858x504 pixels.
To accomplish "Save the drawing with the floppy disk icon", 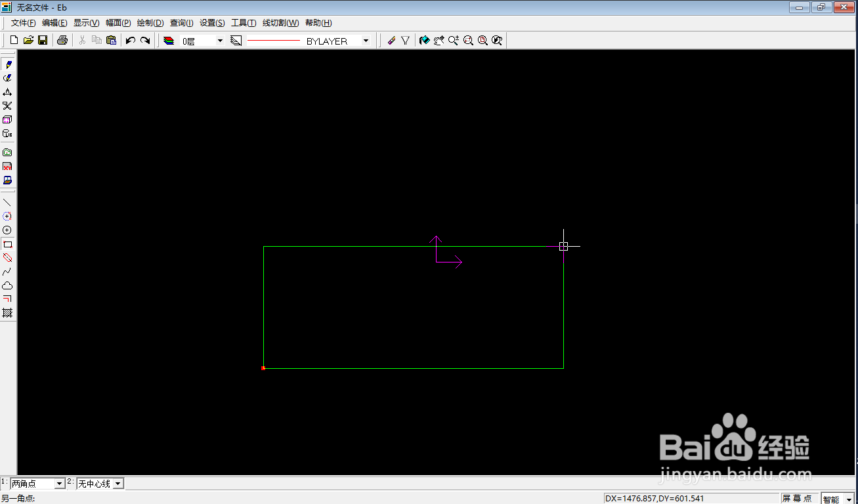I will [43, 41].
